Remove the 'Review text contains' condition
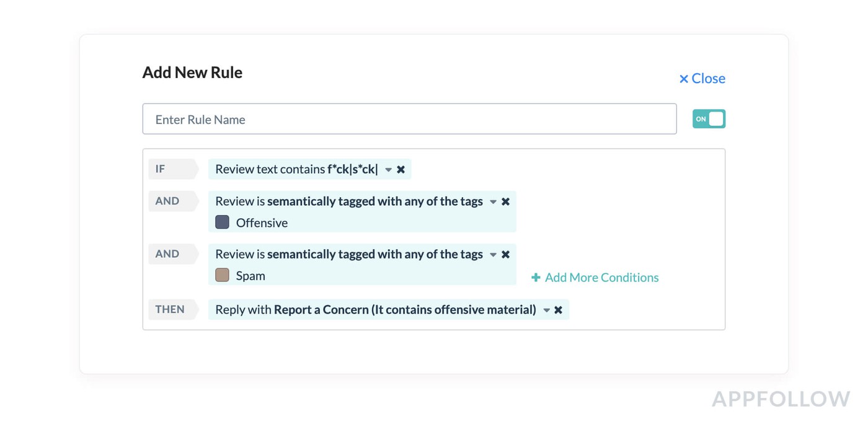868x424 pixels. tap(401, 169)
